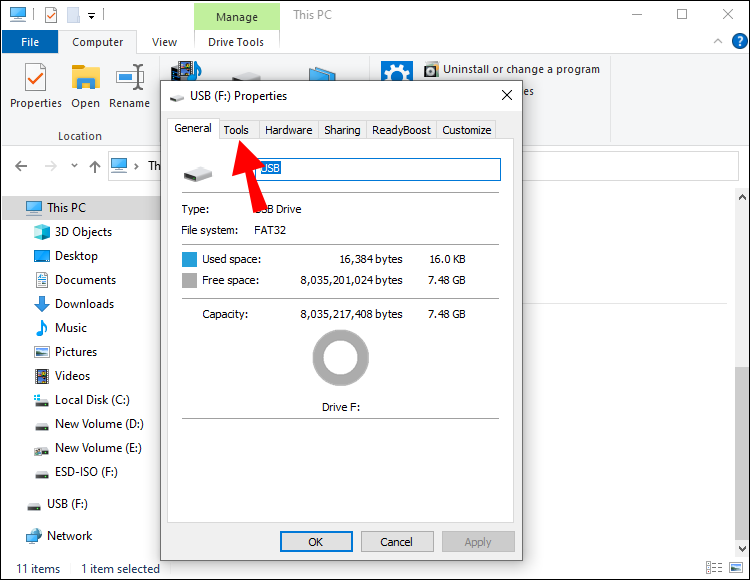Go back with the back arrow

click(21, 166)
